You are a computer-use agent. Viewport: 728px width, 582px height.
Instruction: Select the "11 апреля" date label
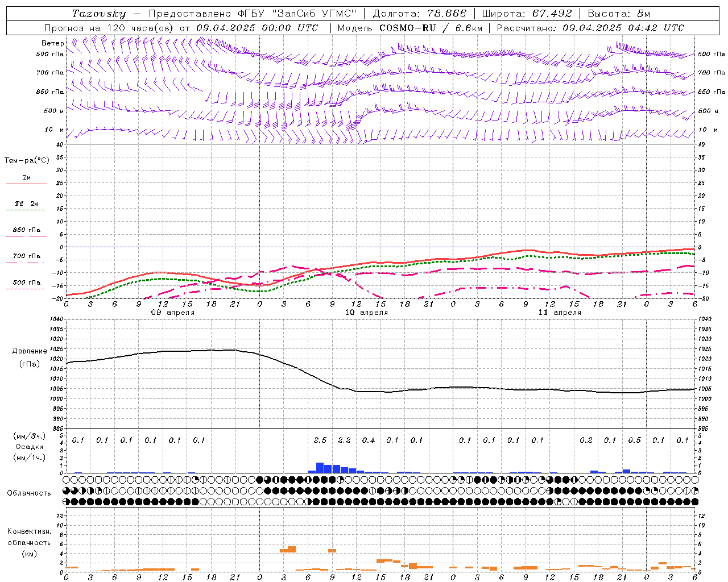[x=560, y=313]
